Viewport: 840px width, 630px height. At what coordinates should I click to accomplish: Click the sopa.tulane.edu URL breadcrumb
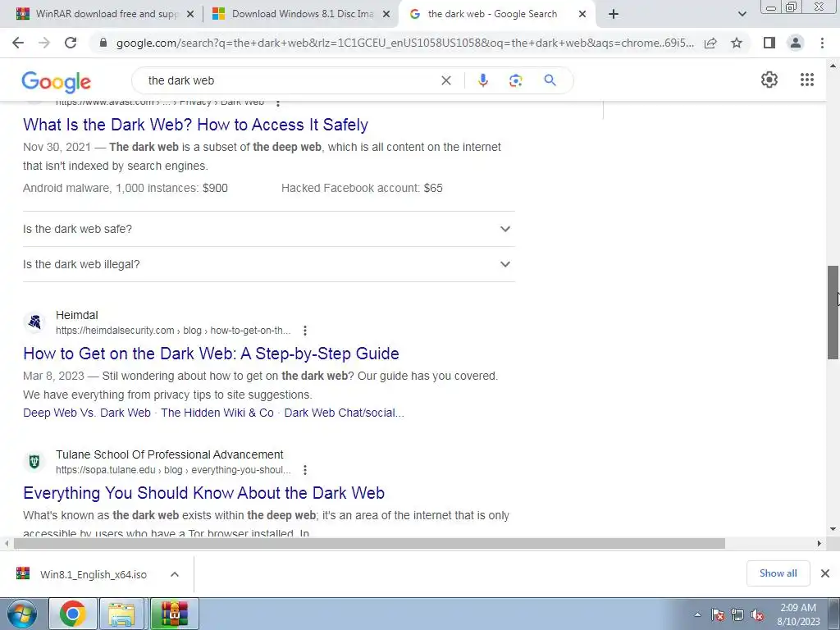click(173, 470)
